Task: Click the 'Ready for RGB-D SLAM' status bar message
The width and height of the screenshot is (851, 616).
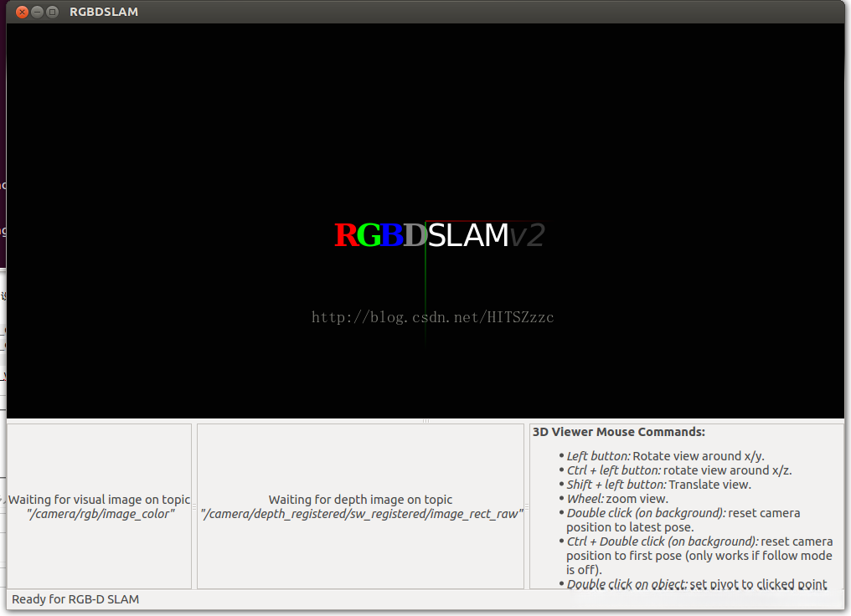Action: [75, 599]
